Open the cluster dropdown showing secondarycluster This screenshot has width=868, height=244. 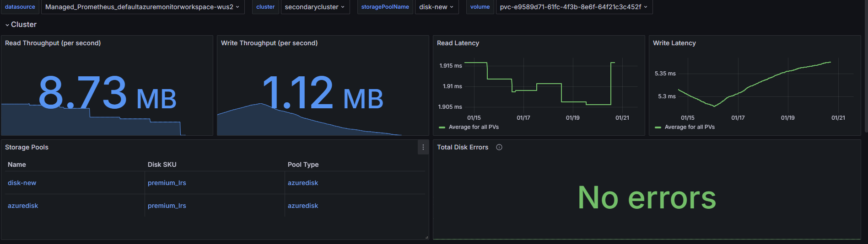click(315, 7)
